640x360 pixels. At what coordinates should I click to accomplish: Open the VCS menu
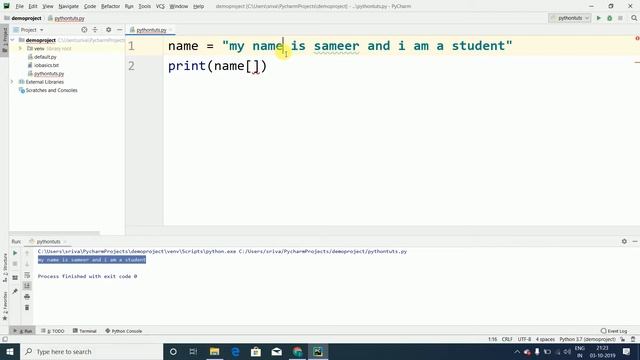click(x=160, y=6)
